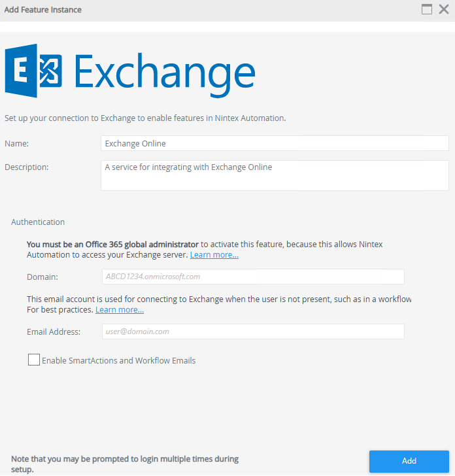Image resolution: width=455 pixels, height=476 pixels.
Task: Click the 'Email Address:' label
Action: (x=54, y=331)
